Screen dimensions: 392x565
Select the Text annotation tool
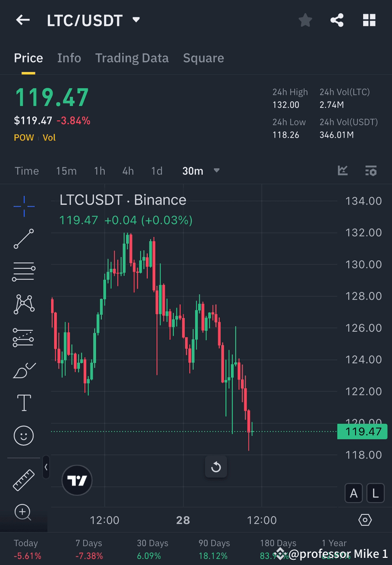24,402
